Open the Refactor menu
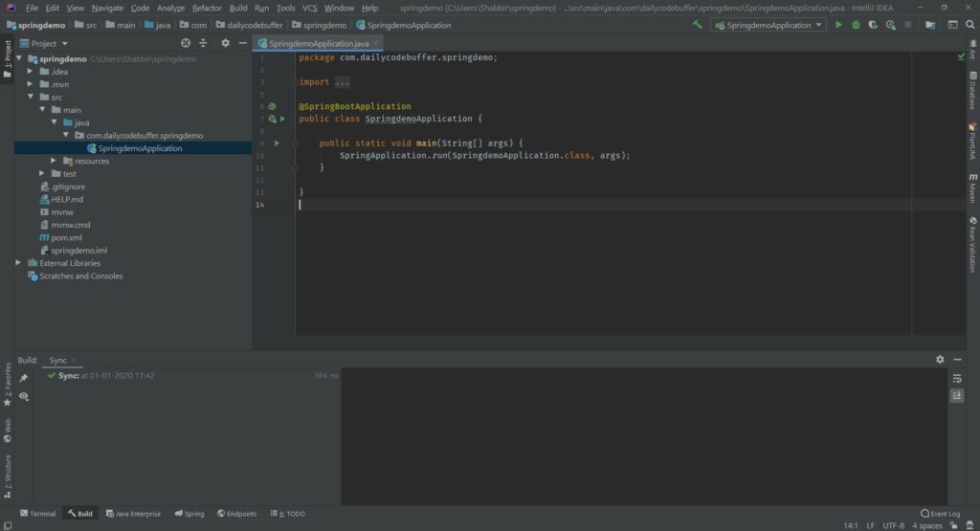Viewport: 980px width, 531px height. 207,8
